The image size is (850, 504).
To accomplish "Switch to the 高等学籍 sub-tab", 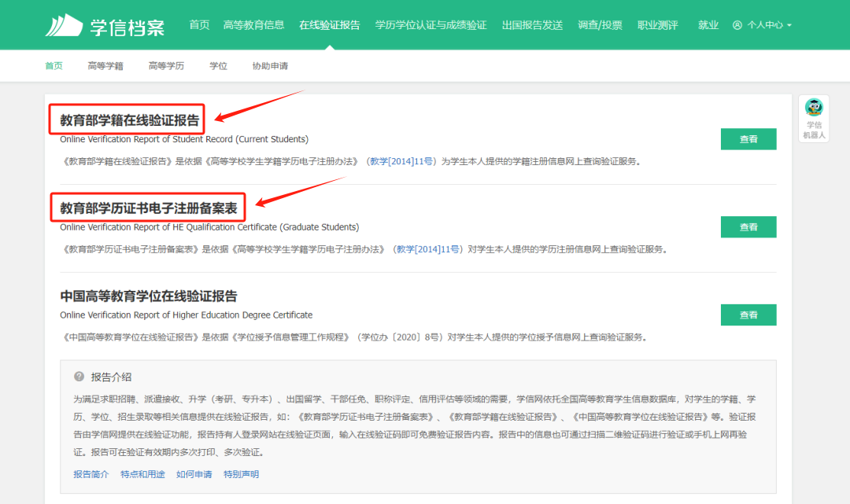I will 105,66.
